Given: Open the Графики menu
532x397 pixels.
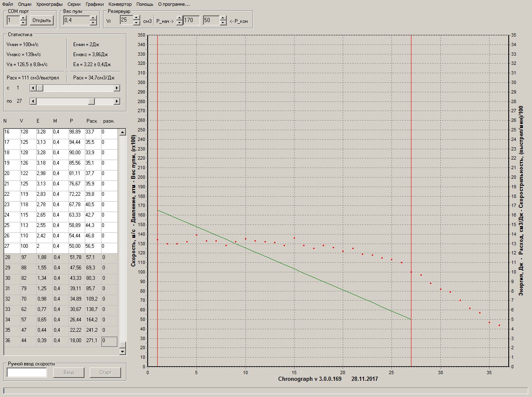Looking at the screenshot, I should tap(95, 4).
